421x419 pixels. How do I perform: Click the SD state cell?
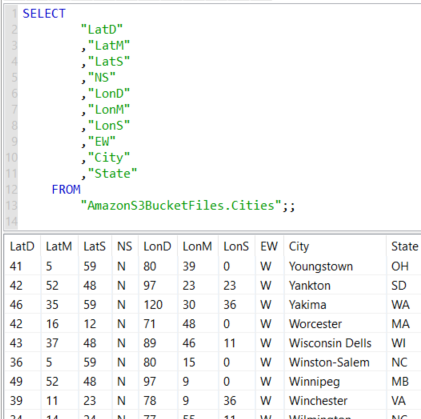tap(399, 286)
